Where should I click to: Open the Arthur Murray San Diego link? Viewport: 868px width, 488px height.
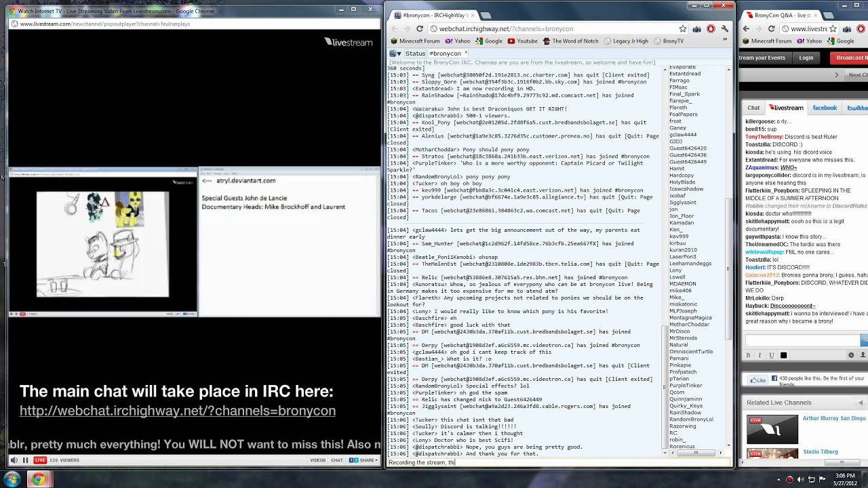(834, 419)
